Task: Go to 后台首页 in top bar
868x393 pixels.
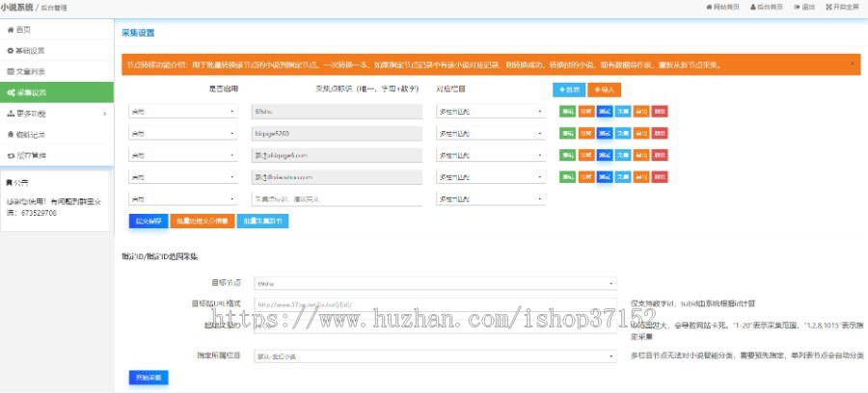Action: pos(766,7)
